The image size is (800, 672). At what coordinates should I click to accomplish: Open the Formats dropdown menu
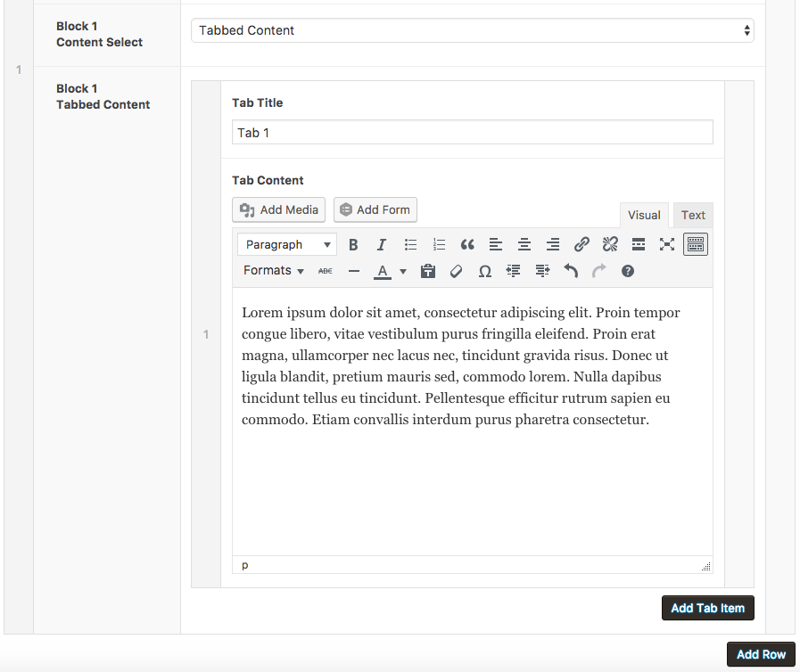[274, 271]
